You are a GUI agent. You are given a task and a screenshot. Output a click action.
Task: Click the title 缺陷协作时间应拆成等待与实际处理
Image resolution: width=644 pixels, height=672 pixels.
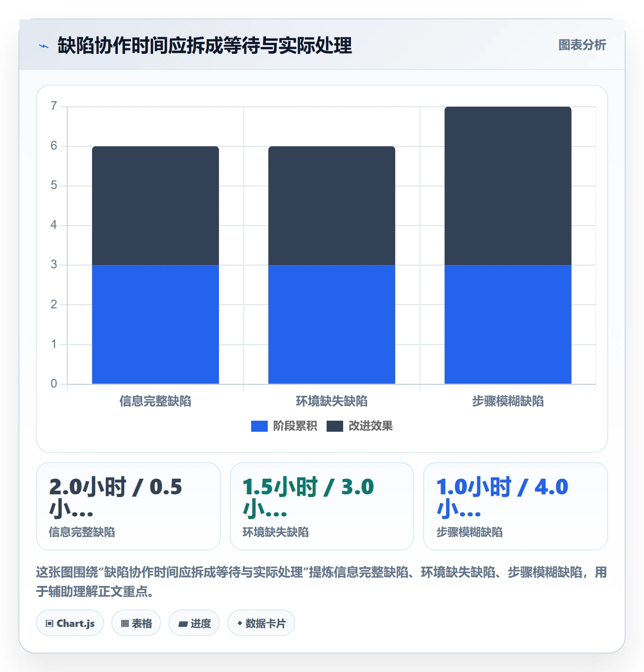coord(205,46)
